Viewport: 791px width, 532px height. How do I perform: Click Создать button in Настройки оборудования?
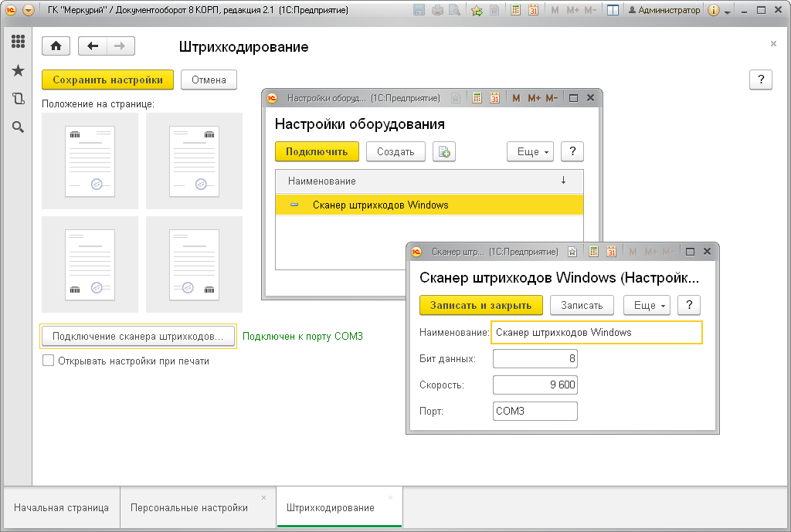coord(395,152)
